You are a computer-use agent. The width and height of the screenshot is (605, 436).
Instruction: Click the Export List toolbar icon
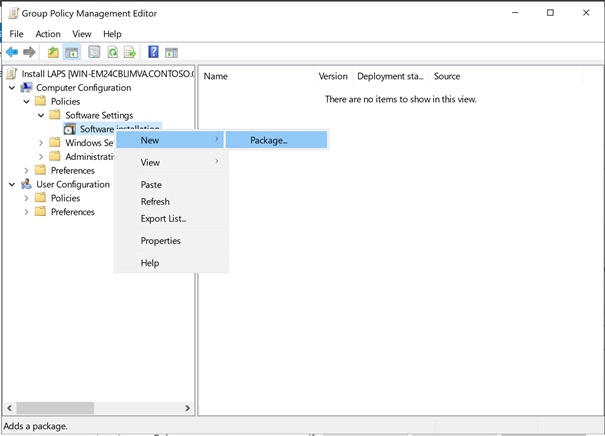[130, 52]
